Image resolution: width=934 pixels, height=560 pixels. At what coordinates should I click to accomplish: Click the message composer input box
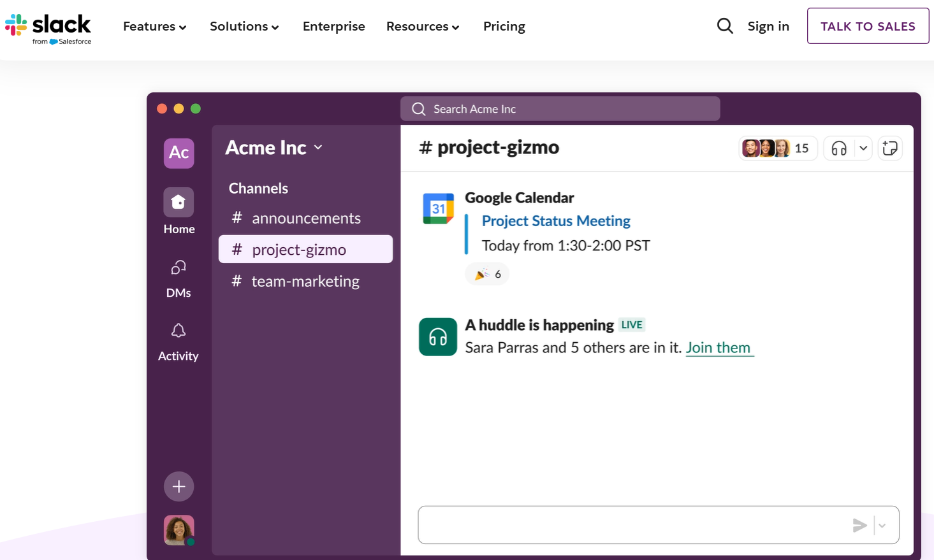tap(659, 525)
